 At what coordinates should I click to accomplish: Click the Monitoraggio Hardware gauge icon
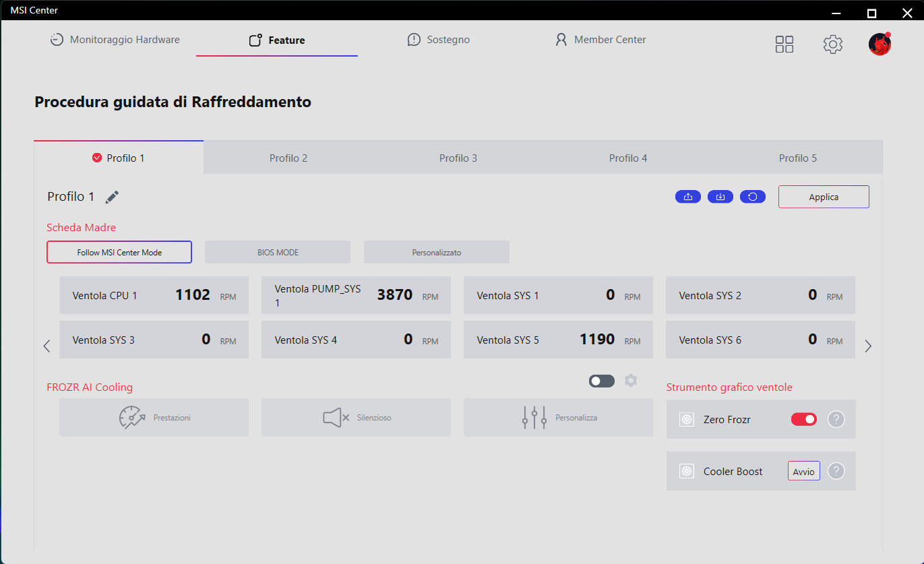57,40
